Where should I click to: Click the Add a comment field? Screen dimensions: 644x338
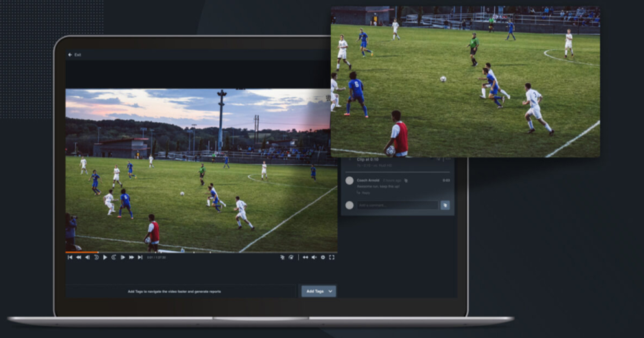[x=397, y=205]
